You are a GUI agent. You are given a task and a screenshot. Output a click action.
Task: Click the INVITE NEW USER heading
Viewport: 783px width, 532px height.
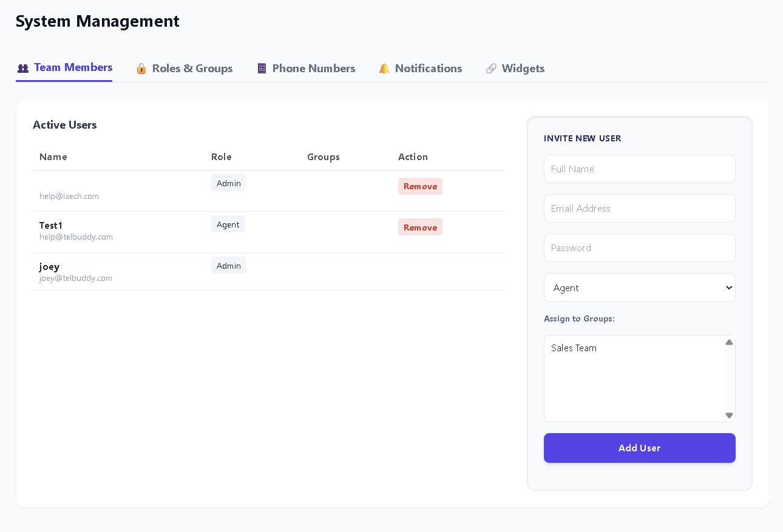[x=583, y=138]
